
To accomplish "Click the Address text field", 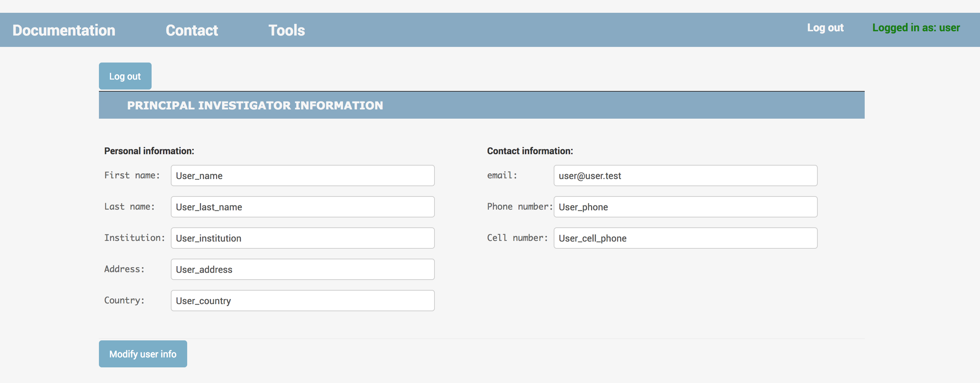I will tap(302, 269).
